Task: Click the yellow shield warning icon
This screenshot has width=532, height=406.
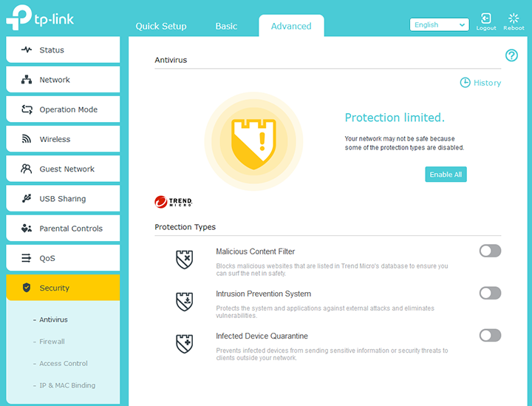Action: pos(253,141)
